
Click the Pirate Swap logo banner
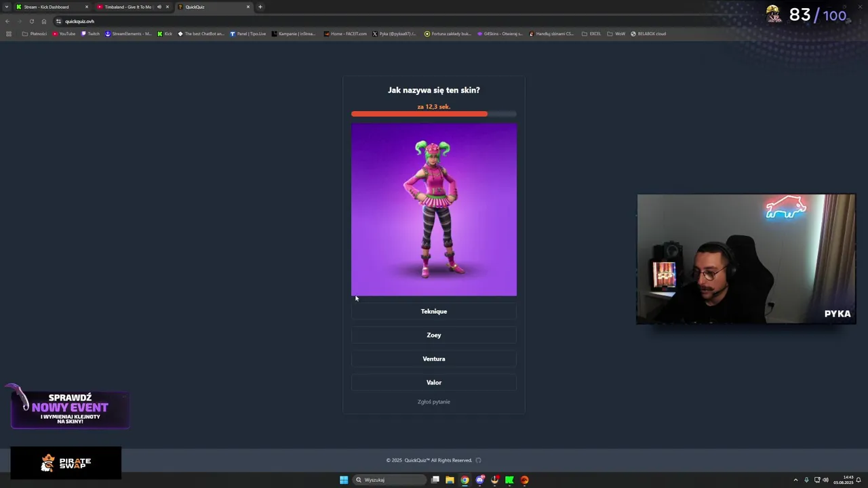tap(66, 463)
